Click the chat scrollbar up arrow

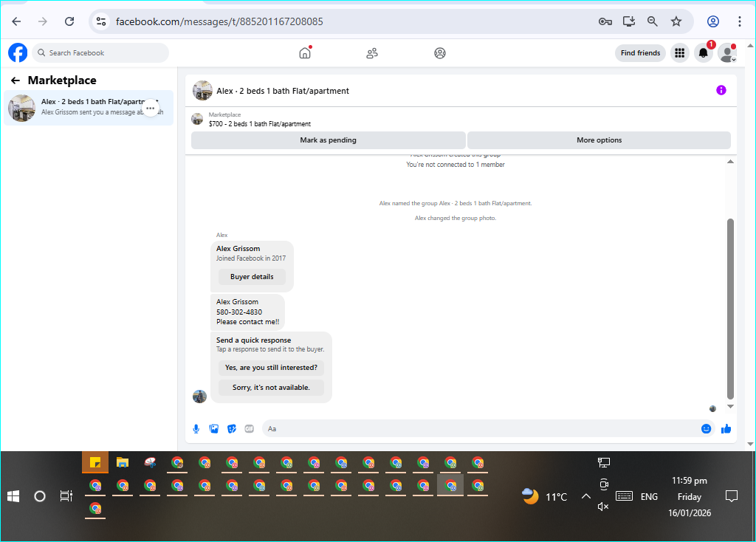coord(730,162)
